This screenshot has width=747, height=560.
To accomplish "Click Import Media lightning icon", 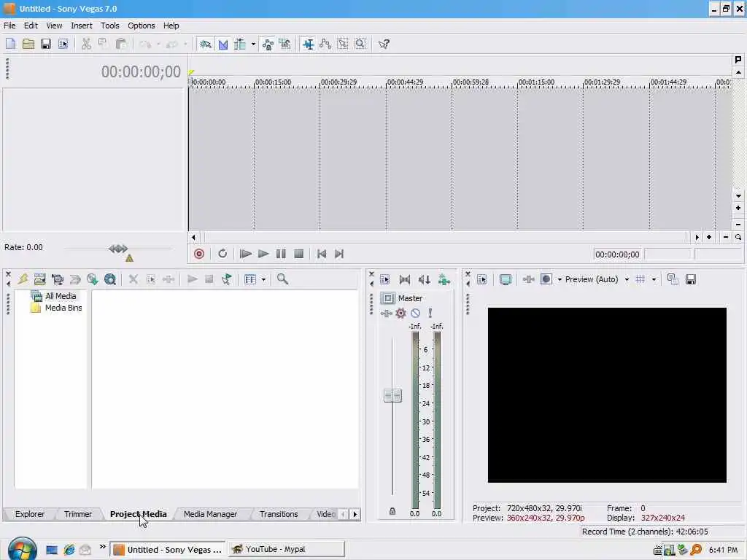I will 23,279.
